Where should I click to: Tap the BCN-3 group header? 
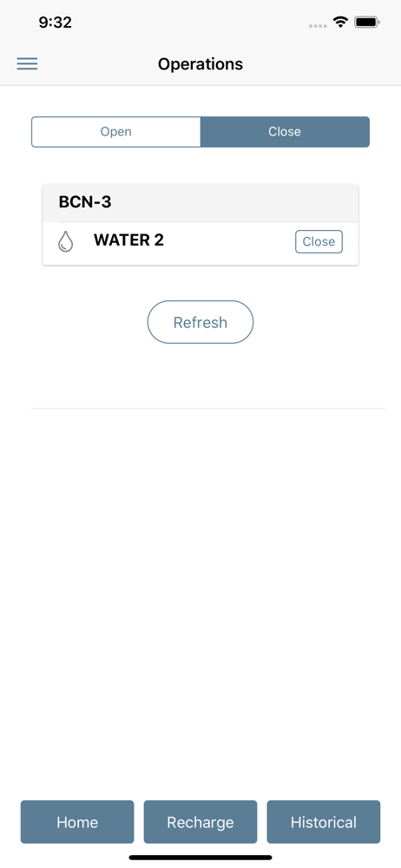(200, 202)
